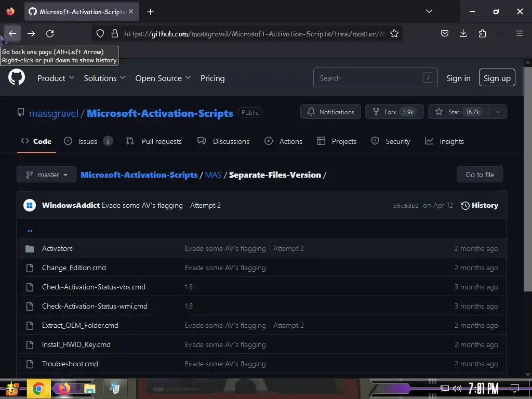Focus the GitHub search field
The height and width of the screenshot is (399, 532).
point(375,78)
